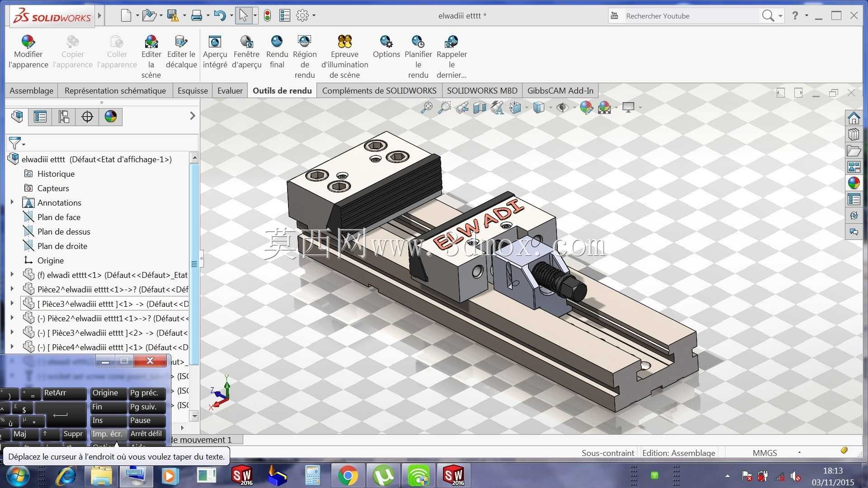Open the DimXpertManager crosshair tab
The image size is (868, 488).
[87, 117]
